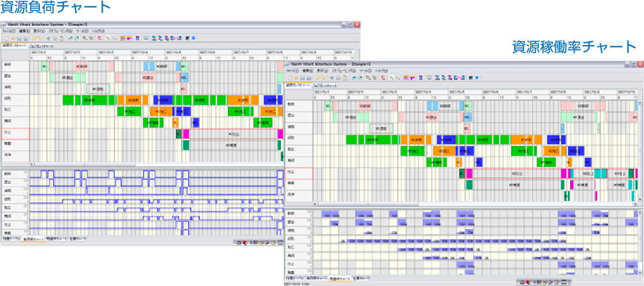Select 資源ガントチャート tab in front window

pyautogui.click(x=298, y=85)
